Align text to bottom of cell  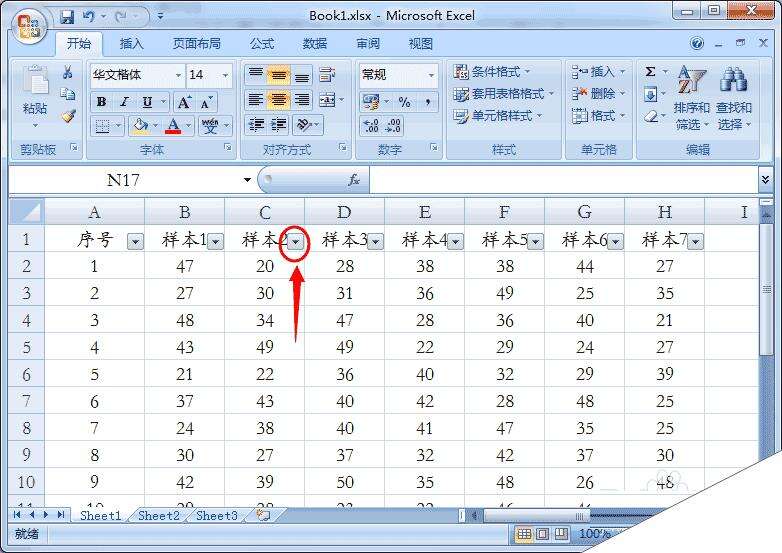coord(302,75)
